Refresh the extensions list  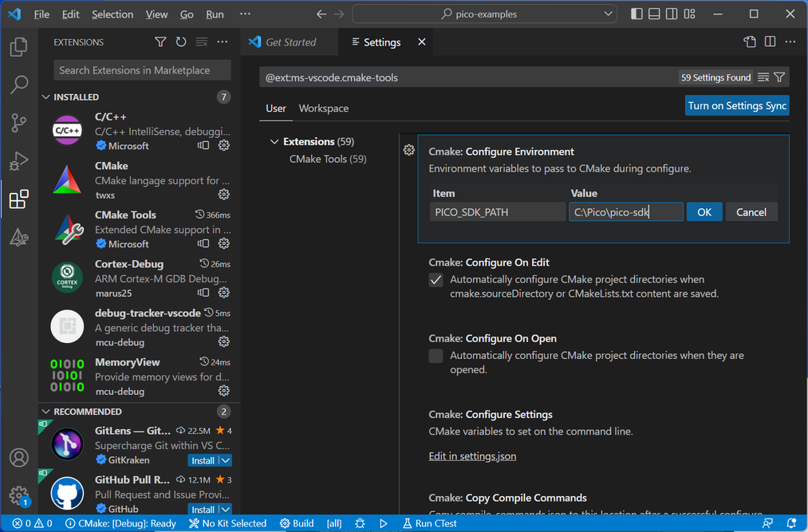coord(181,41)
